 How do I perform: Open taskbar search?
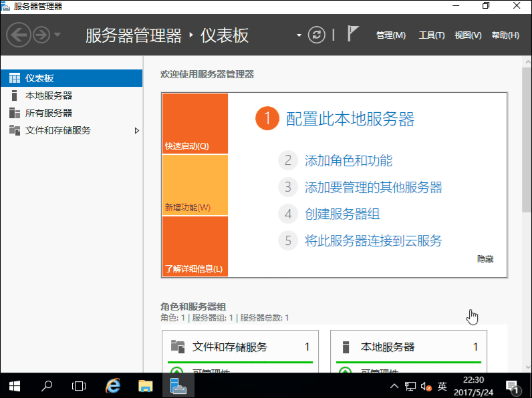(x=47, y=386)
